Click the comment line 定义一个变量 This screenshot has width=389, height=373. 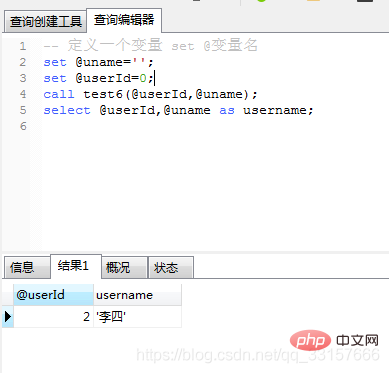tap(150, 45)
